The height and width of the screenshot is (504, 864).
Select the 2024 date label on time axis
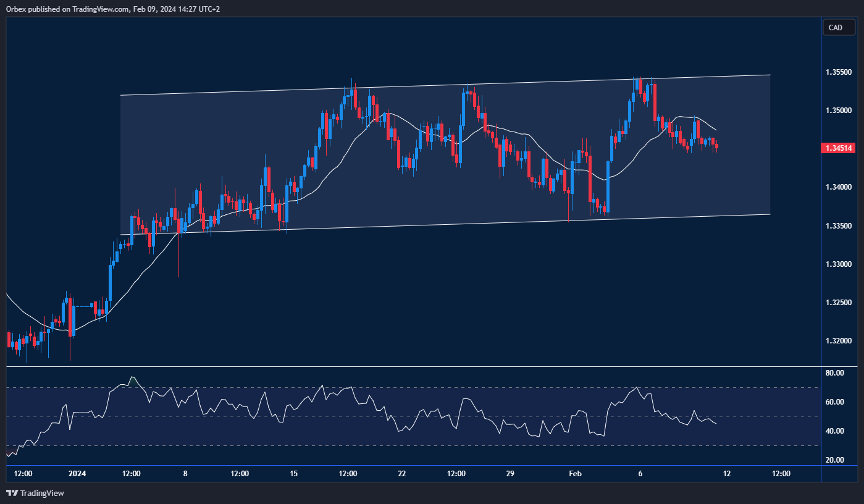click(x=77, y=474)
